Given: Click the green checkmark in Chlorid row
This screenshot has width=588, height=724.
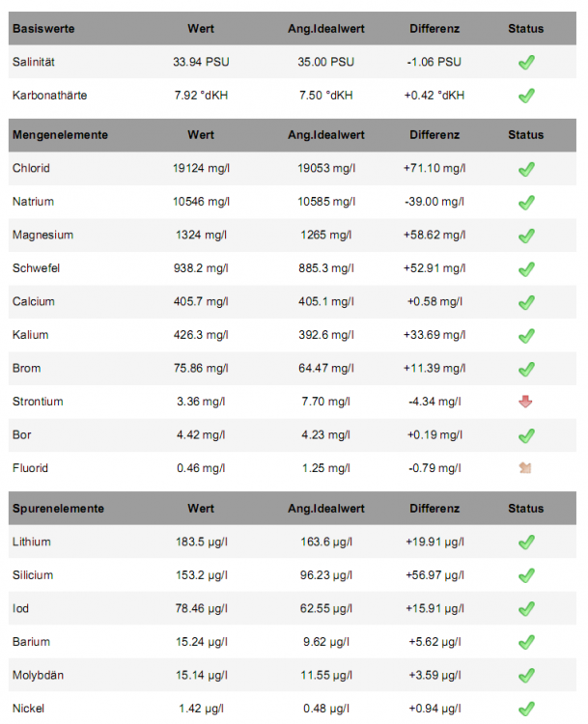Looking at the screenshot, I should (526, 169).
